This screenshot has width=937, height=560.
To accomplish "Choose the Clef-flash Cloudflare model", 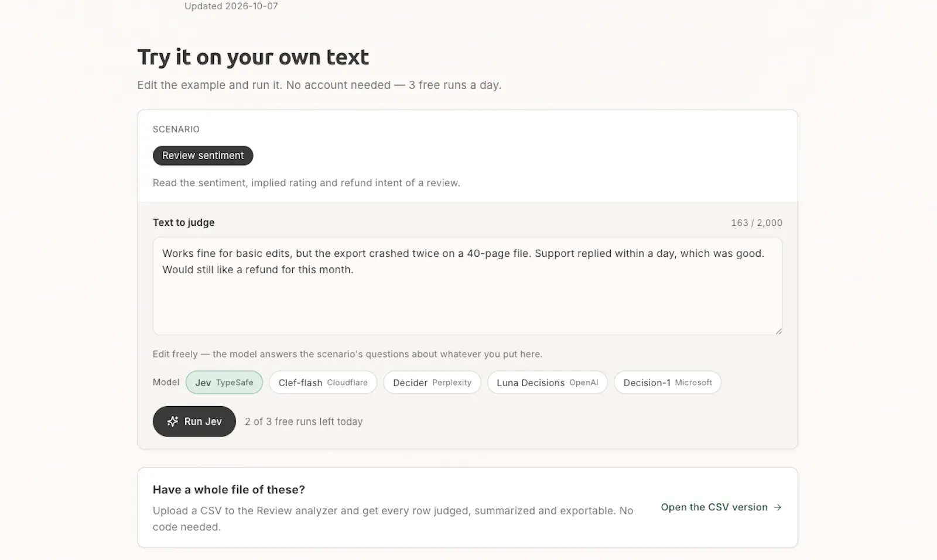I will 323,383.
